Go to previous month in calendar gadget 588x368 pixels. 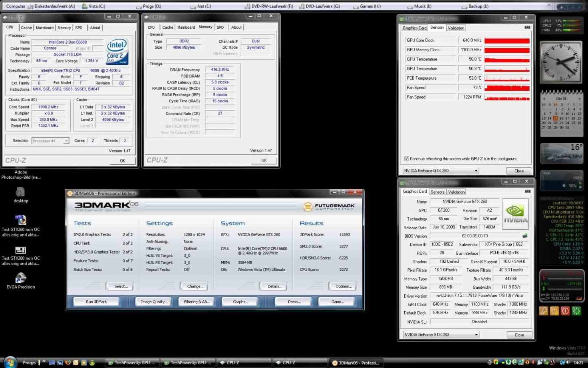(x=544, y=98)
